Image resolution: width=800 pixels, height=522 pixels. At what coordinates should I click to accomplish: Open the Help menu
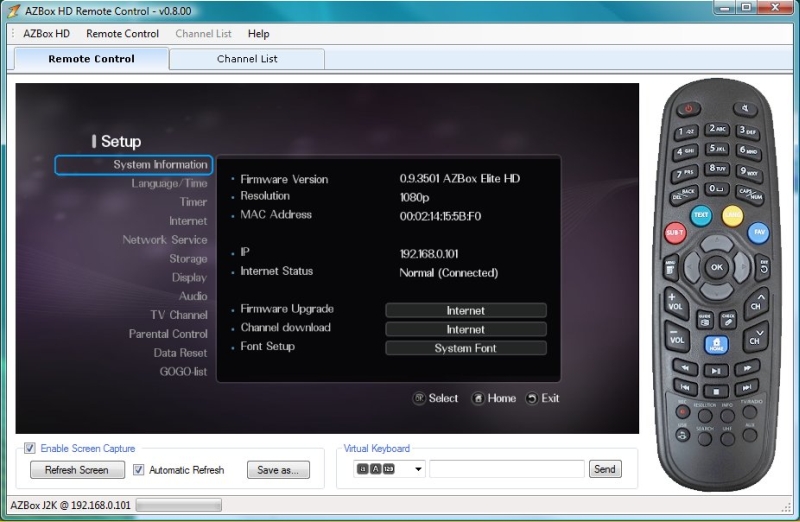pyautogui.click(x=259, y=34)
